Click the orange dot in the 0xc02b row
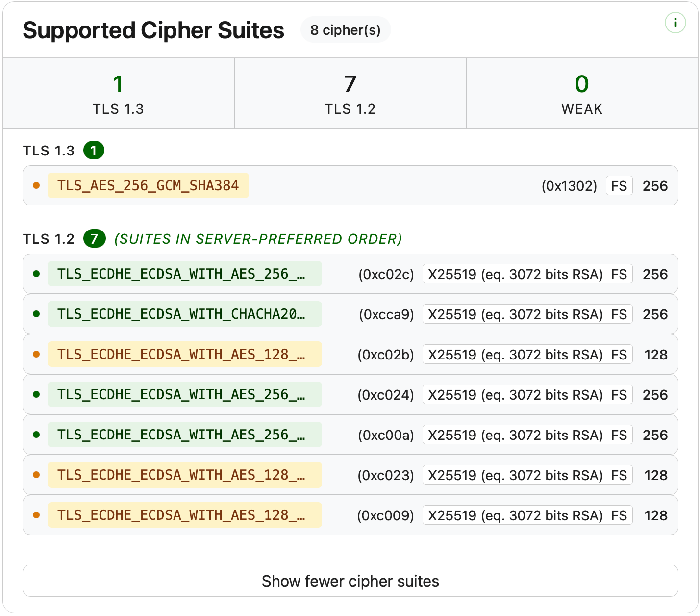Screen dimensions: 700x616 36,354
